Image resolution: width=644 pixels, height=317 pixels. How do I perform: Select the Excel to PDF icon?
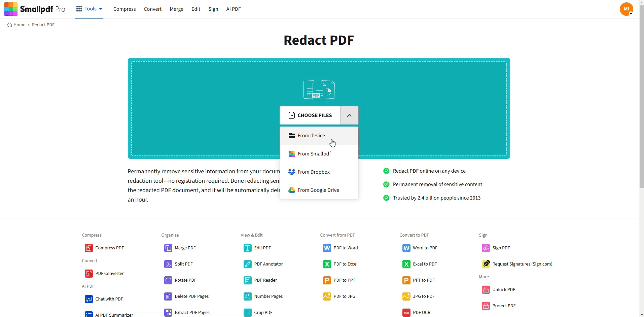(x=407, y=264)
